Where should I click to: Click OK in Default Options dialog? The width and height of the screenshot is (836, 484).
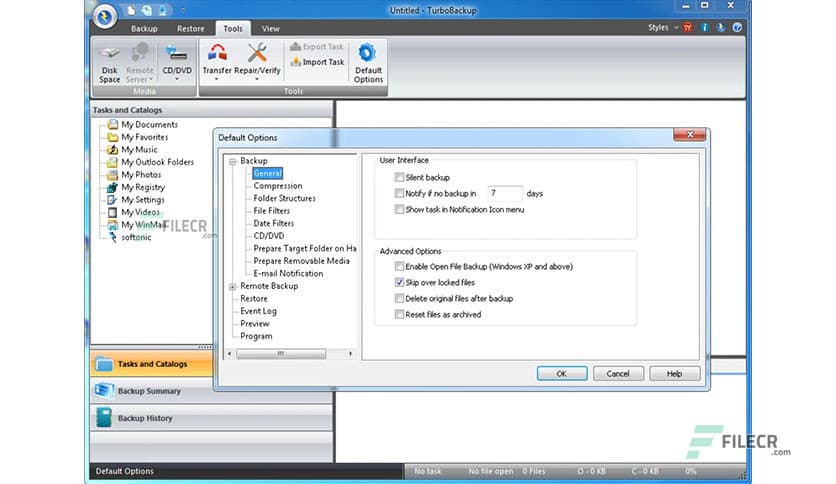(x=562, y=374)
